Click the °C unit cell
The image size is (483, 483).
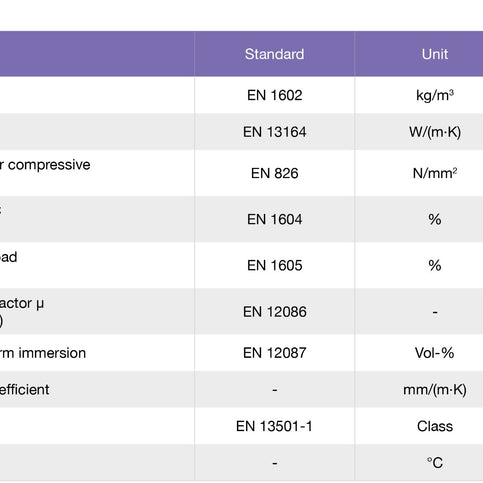[x=435, y=463]
